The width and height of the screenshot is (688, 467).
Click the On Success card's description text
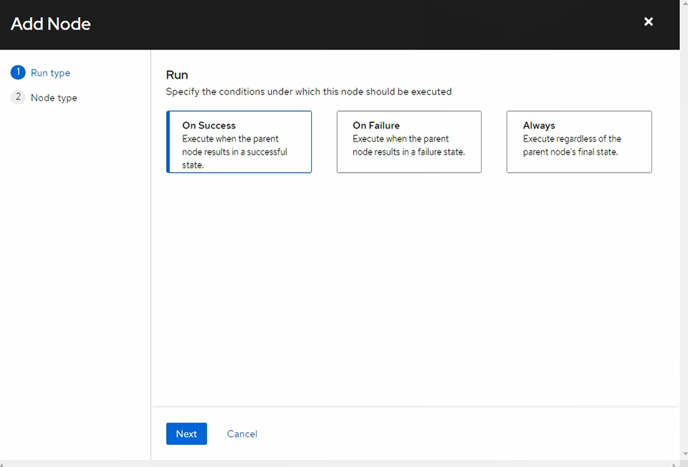(x=236, y=152)
